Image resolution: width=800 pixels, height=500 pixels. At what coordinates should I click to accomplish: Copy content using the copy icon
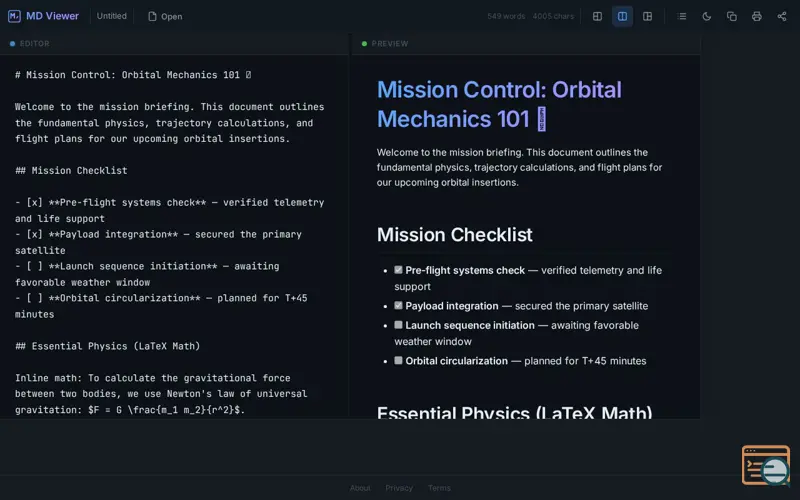(732, 16)
